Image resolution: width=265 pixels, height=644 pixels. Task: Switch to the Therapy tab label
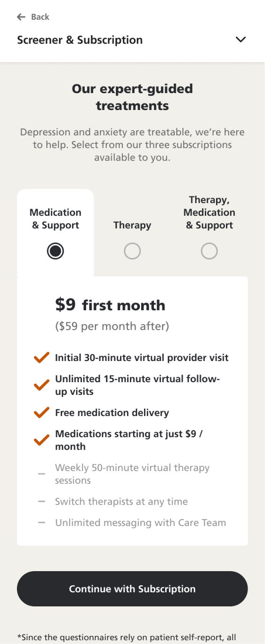(132, 225)
